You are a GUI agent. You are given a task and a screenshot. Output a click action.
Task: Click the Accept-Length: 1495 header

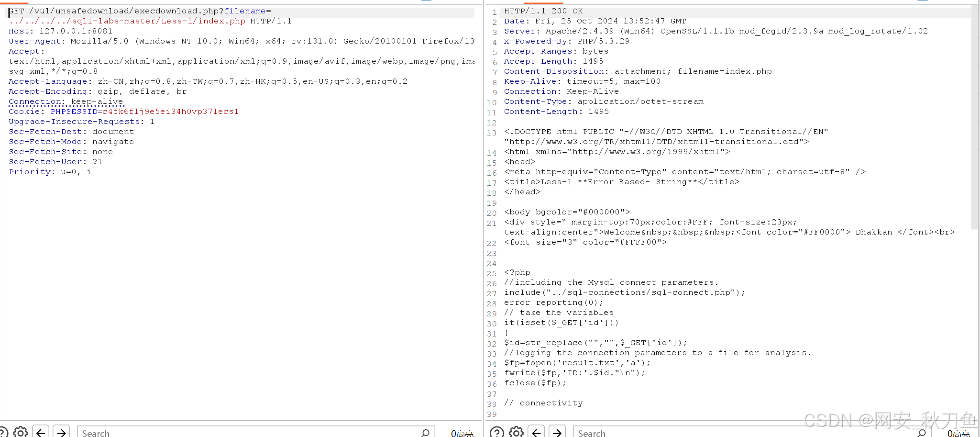point(554,61)
